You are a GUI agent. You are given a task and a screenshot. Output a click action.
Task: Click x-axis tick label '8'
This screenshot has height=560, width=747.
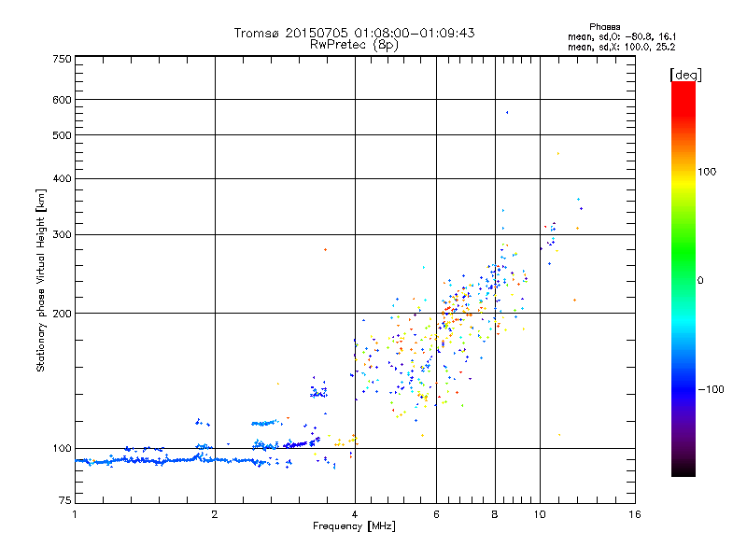point(495,514)
